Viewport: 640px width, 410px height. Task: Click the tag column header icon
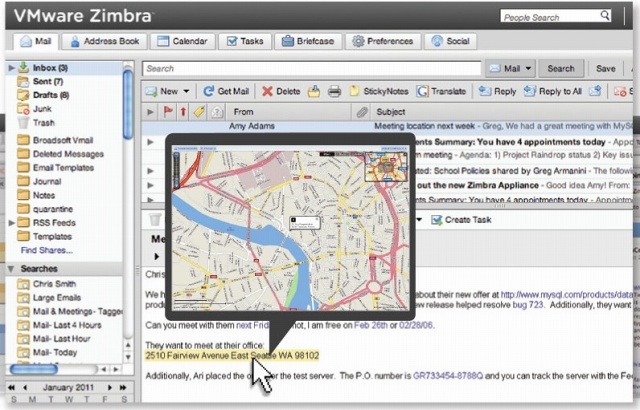click(198, 112)
